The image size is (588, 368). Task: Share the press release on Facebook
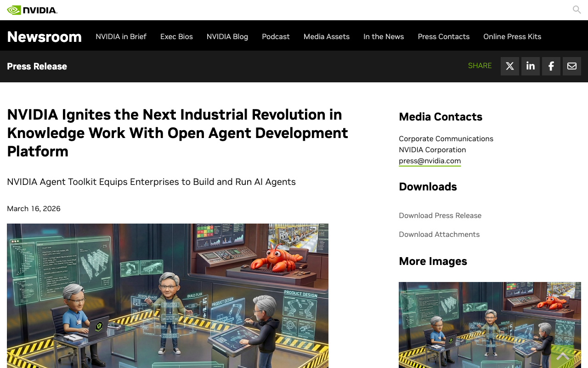coord(551,66)
